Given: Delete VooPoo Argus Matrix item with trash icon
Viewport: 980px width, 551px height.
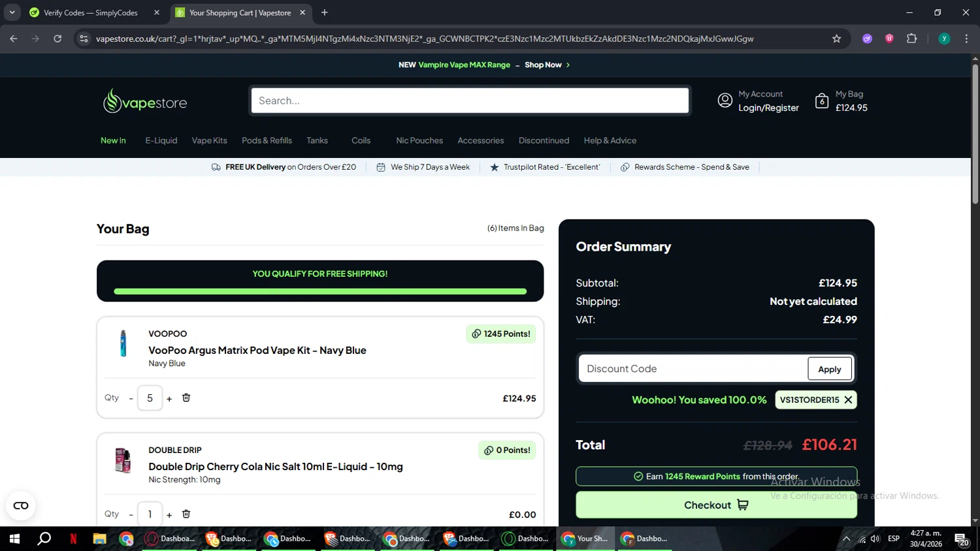Looking at the screenshot, I should pos(186,398).
